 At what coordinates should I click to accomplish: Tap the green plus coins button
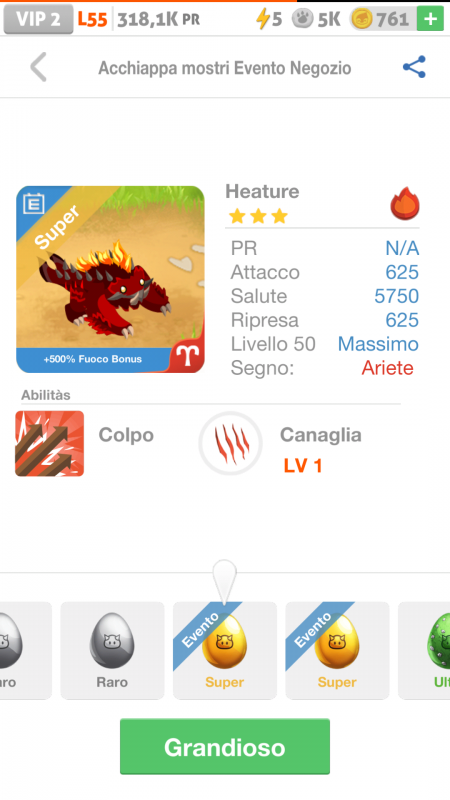tap(430, 19)
